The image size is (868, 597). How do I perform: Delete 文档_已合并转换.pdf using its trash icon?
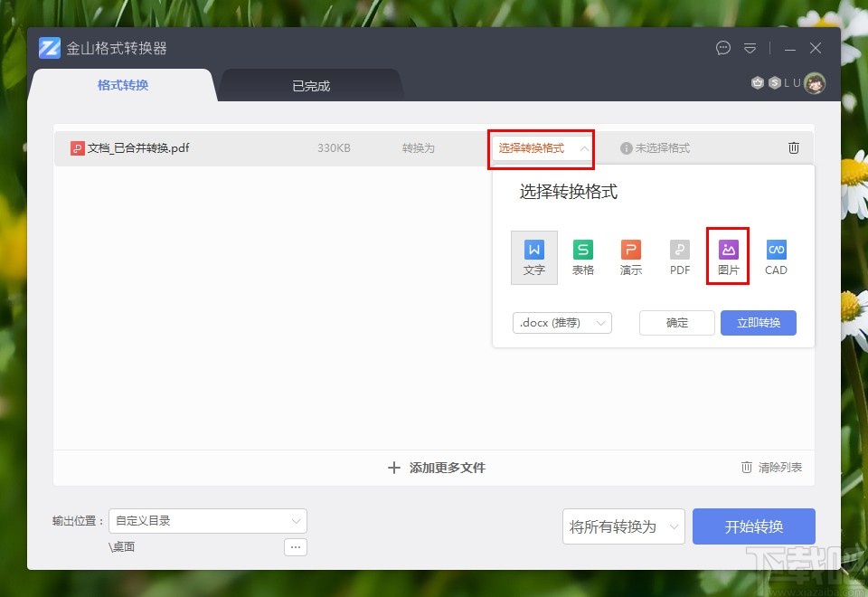pyautogui.click(x=793, y=147)
